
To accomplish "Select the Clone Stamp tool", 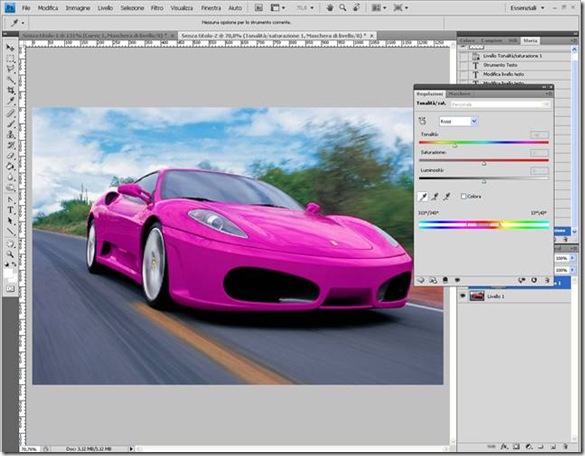I will pyautogui.click(x=10, y=134).
